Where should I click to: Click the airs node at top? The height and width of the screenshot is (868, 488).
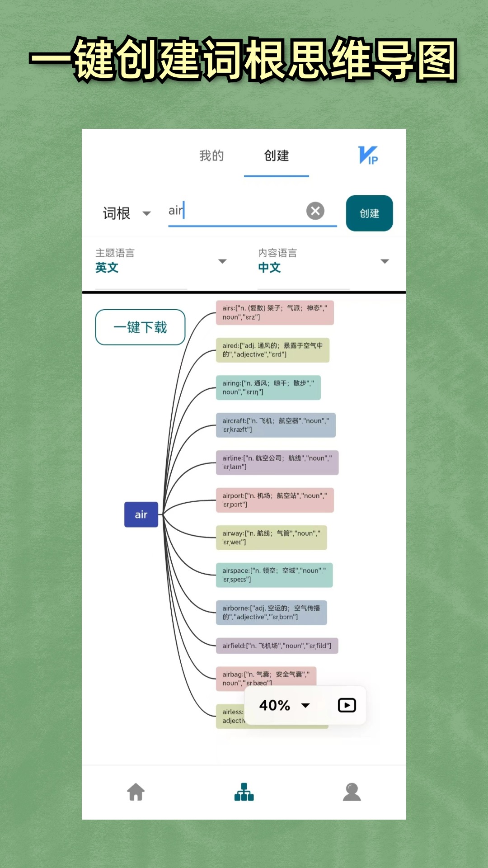275,312
